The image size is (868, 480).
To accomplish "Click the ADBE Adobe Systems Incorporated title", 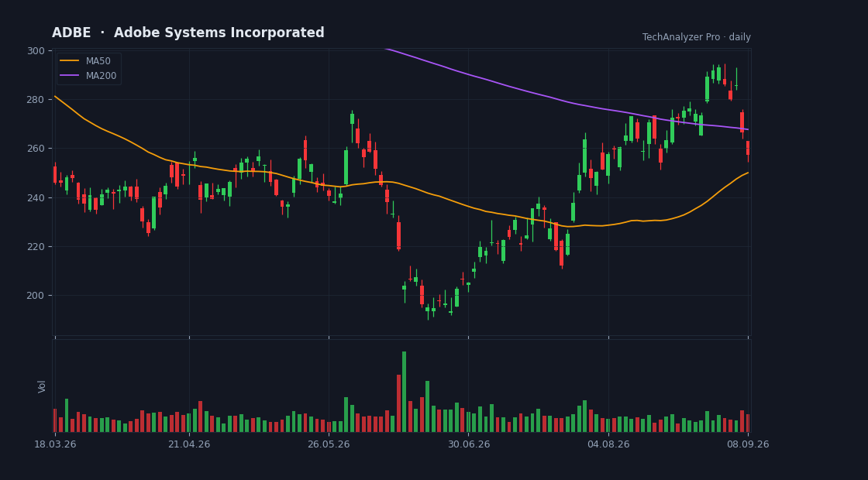I will (188, 33).
